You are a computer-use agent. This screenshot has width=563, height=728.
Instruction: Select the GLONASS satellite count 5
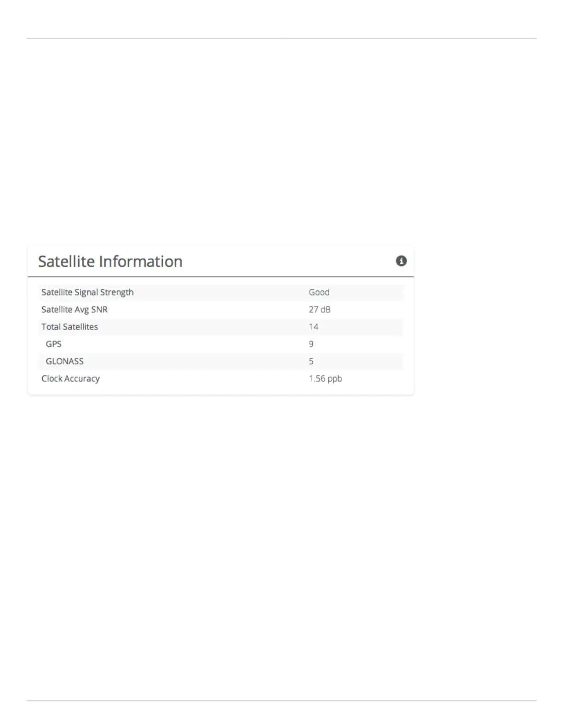[x=311, y=361]
